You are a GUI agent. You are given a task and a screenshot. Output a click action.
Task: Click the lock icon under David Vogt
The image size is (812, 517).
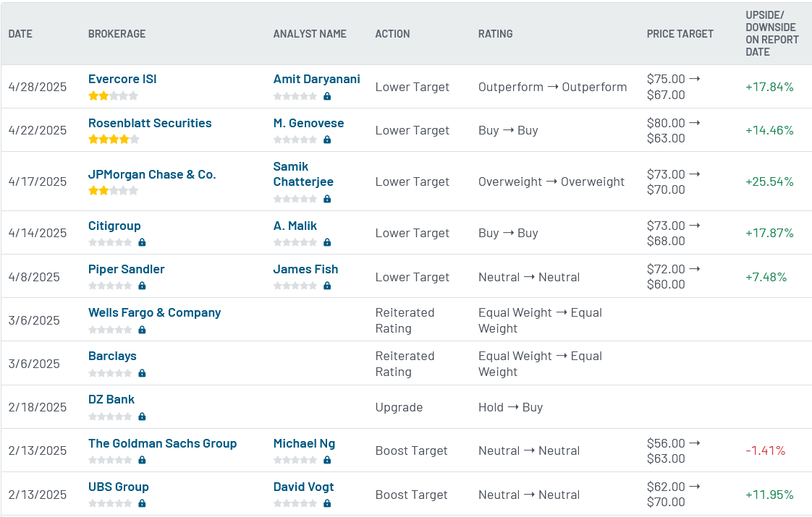pos(327,503)
